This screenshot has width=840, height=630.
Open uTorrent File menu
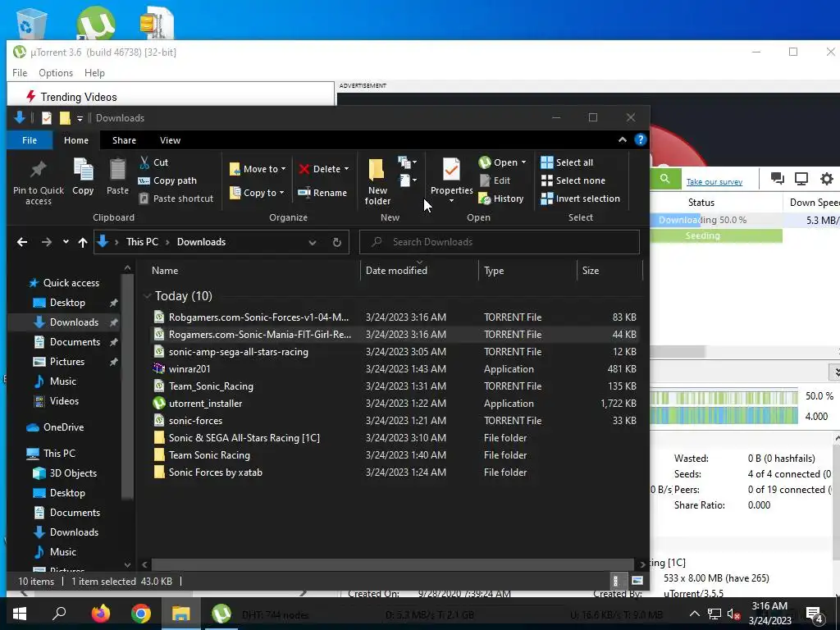click(x=20, y=73)
